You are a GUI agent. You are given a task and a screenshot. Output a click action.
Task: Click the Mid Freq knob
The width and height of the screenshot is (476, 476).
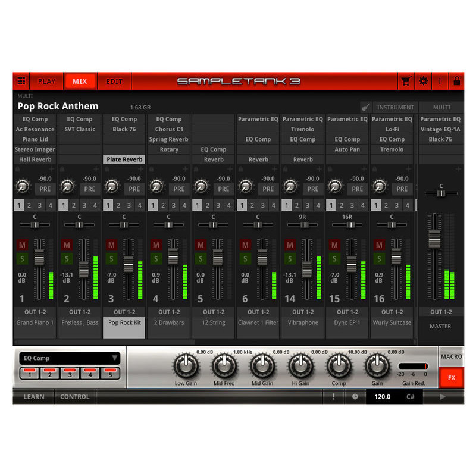click(x=224, y=365)
